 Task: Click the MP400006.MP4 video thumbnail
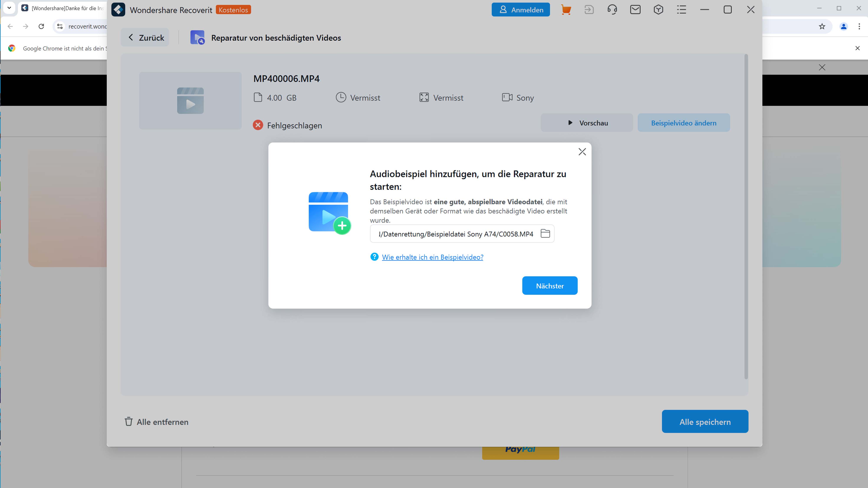point(190,101)
